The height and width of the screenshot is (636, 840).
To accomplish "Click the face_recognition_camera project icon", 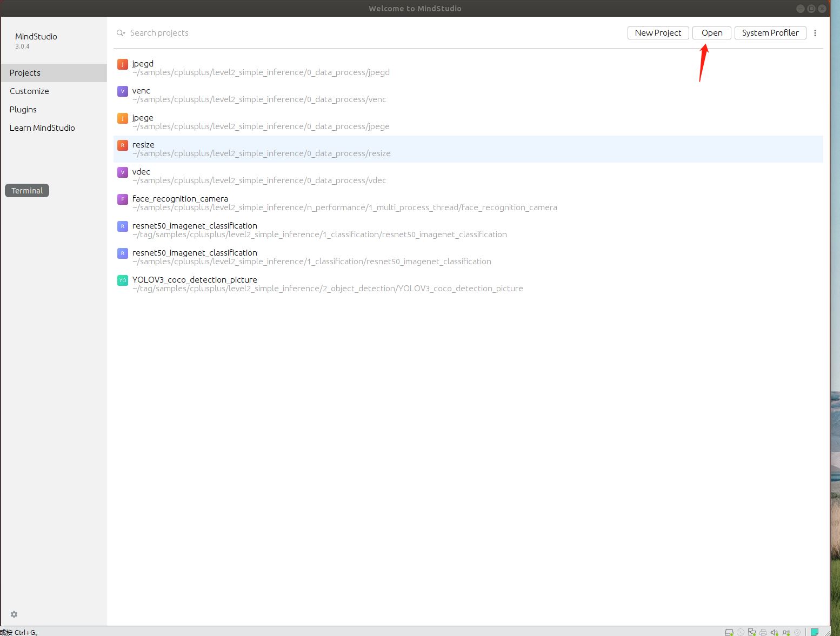I will point(123,199).
